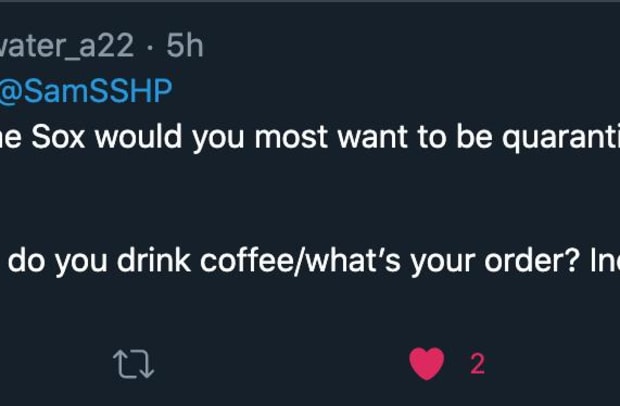
Task: Click the word "Sox" in the tweet
Action: click(x=58, y=137)
